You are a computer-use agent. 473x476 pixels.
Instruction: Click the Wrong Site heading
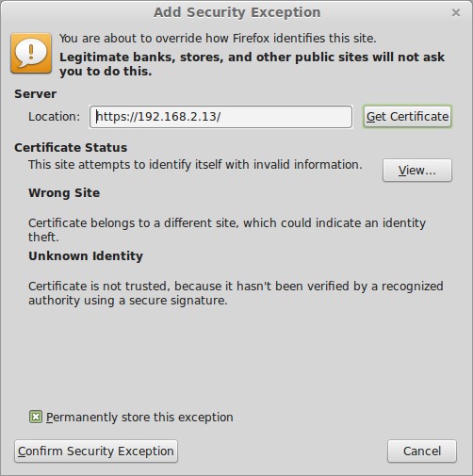(x=64, y=193)
